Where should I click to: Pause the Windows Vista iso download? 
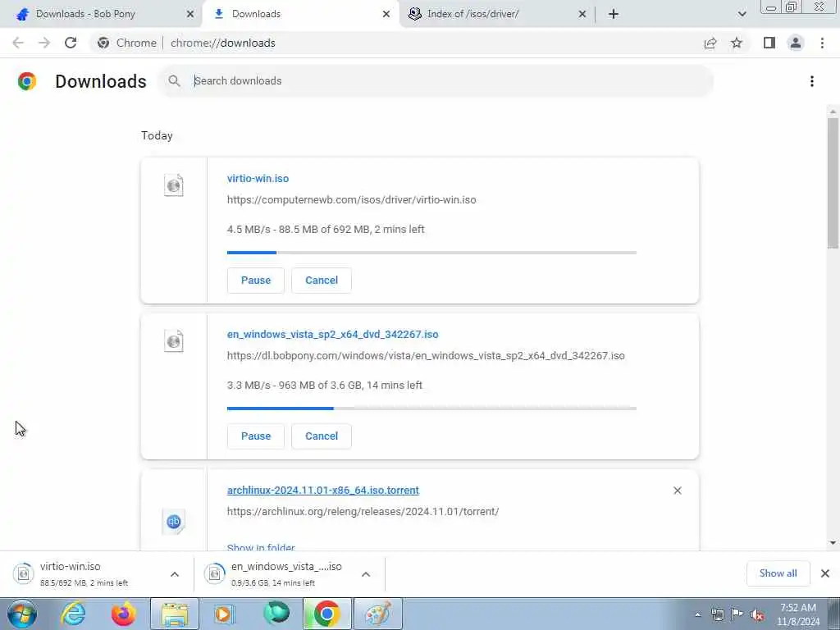(x=256, y=436)
